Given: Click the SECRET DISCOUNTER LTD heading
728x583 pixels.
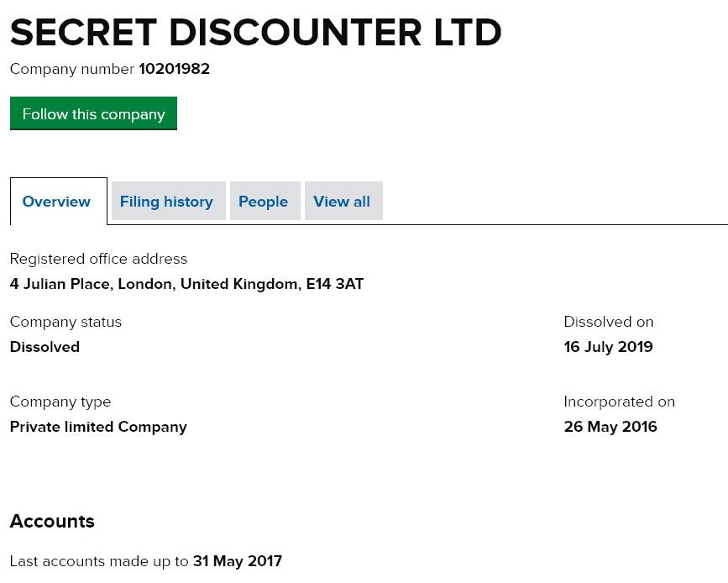Looking at the screenshot, I should click(x=255, y=33).
